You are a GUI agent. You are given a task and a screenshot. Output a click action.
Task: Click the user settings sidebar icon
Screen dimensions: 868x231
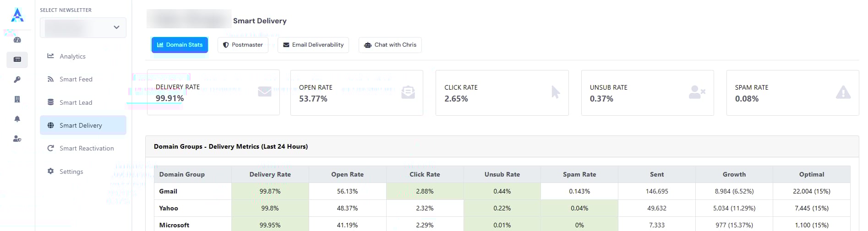[17, 139]
